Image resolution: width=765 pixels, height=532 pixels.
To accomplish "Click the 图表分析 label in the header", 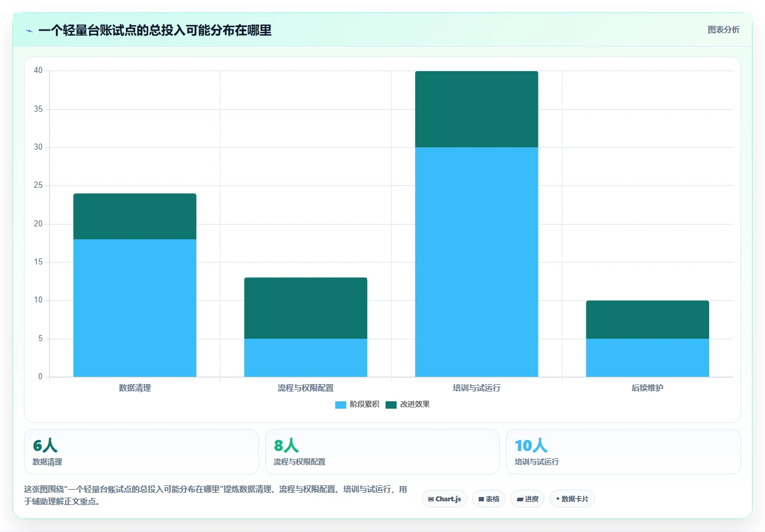I will [723, 29].
